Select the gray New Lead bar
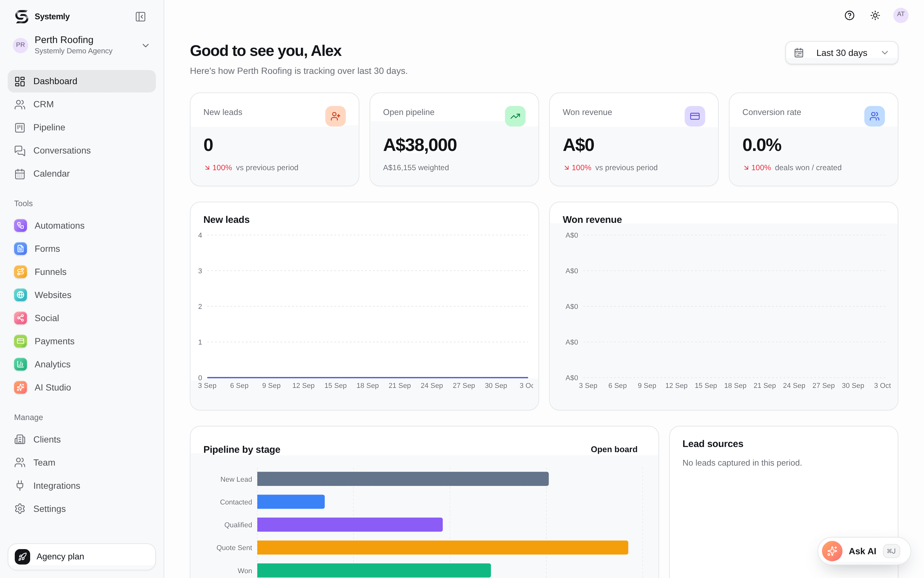 (403, 479)
